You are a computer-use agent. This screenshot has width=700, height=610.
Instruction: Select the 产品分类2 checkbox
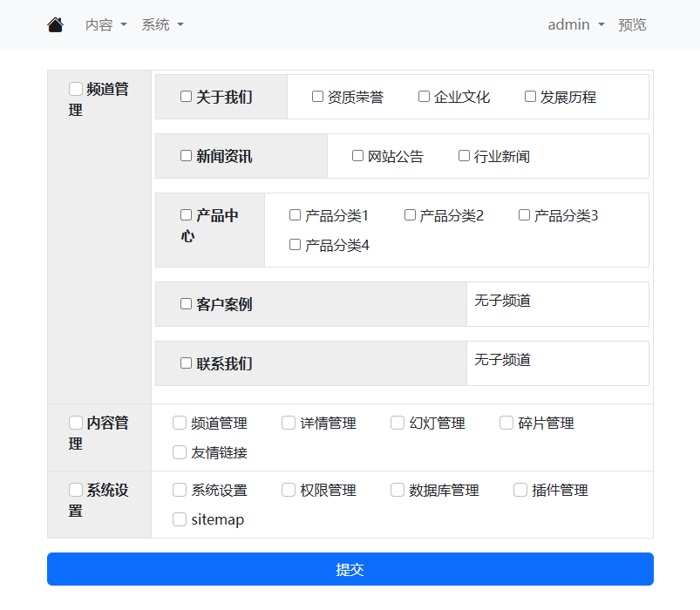coord(410,215)
